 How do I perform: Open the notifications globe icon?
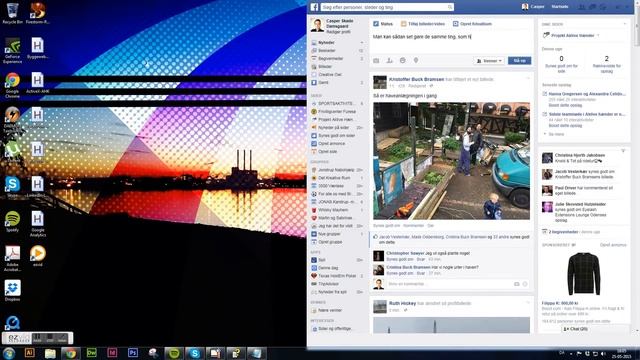click(602, 7)
